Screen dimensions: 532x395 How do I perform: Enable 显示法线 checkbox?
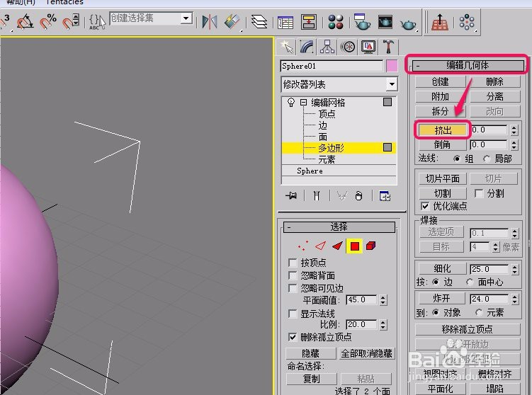coord(293,314)
